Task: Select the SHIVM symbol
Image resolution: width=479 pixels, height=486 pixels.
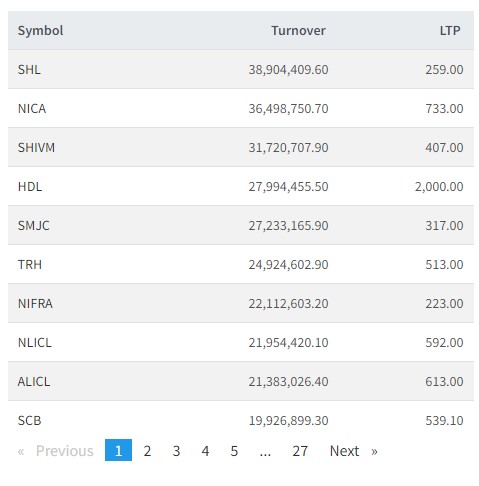Action: pos(36,148)
